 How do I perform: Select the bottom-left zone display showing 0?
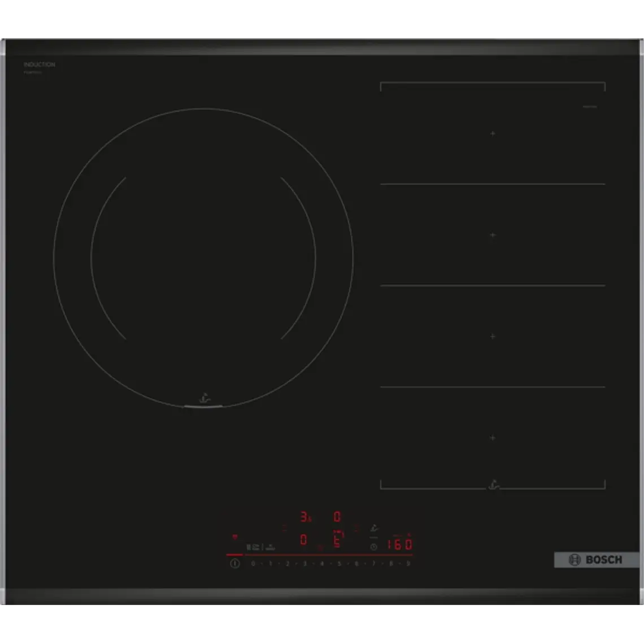303,540
